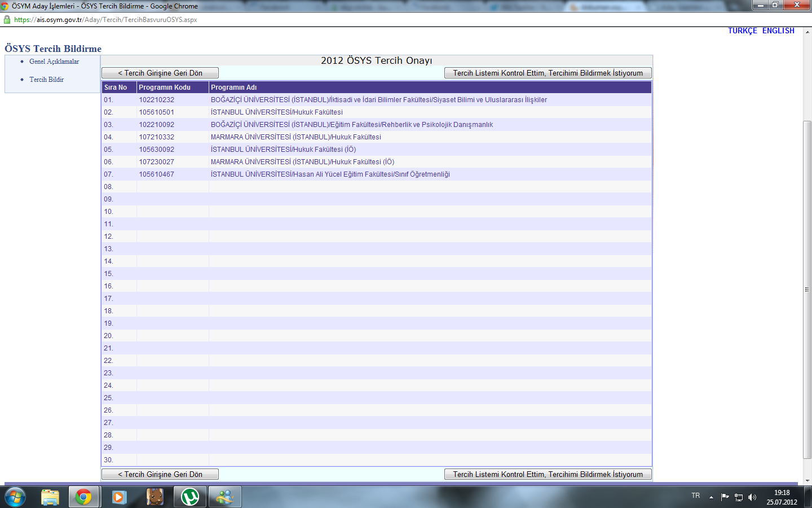Click İstanbul Üniversitesi Hukuk Fakültesi (İÖ) entry

tap(284, 150)
